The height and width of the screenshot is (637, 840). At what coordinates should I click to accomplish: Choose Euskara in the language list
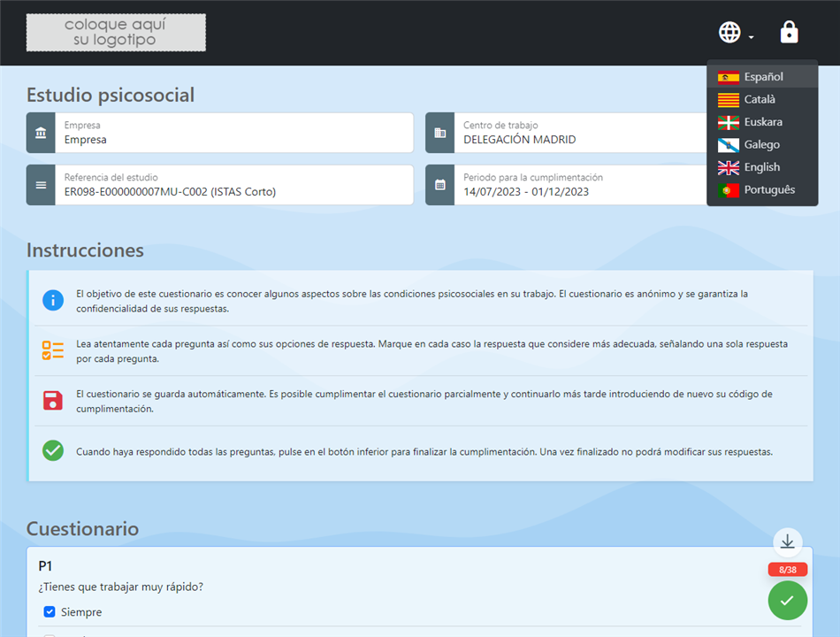tap(762, 122)
